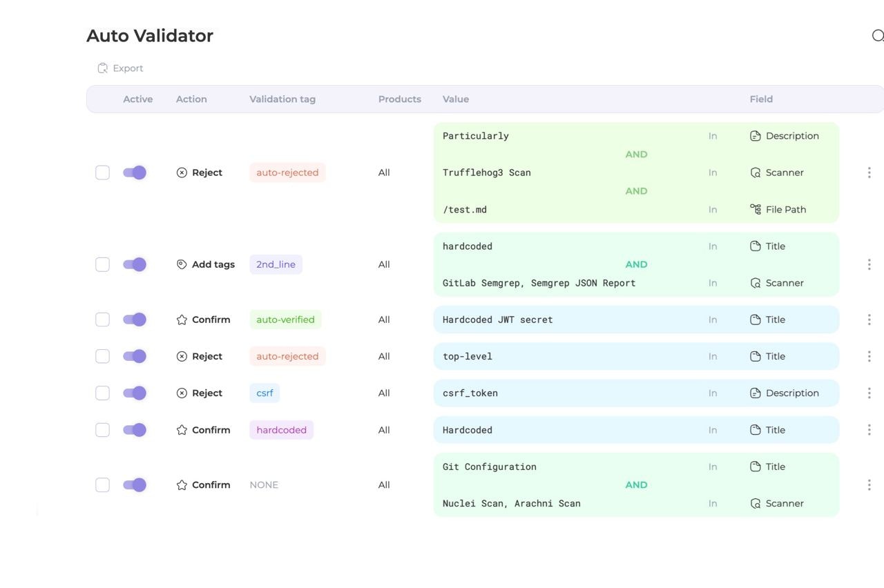The height and width of the screenshot is (588, 884).
Task: Select the 2nd_line validation tag
Action: [276, 264]
